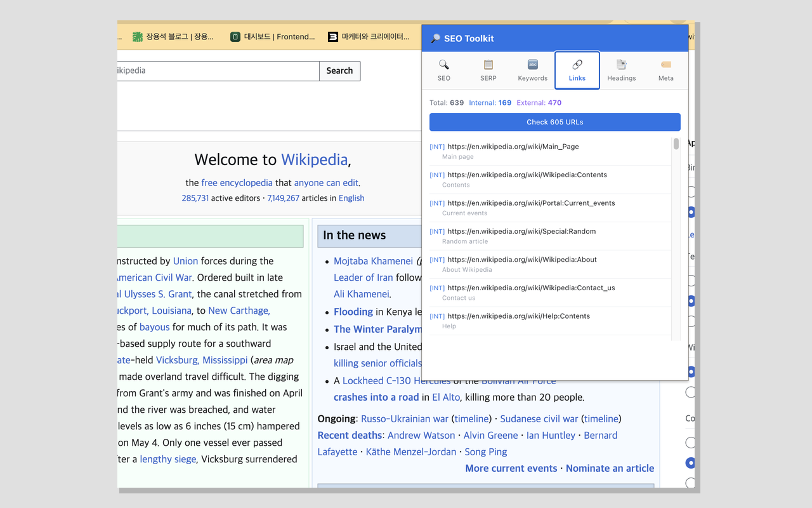Select the Wikipedia:Contact_us URL row
This screenshot has width=812, height=508.
[550, 293]
